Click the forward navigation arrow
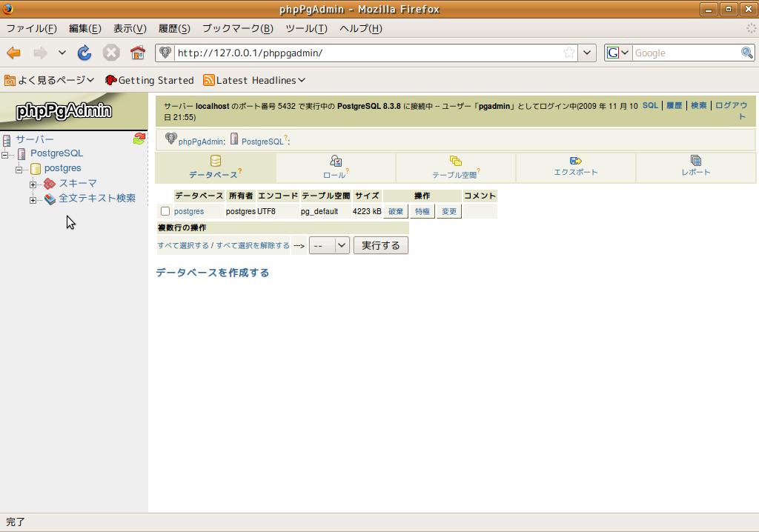 point(40,53)
